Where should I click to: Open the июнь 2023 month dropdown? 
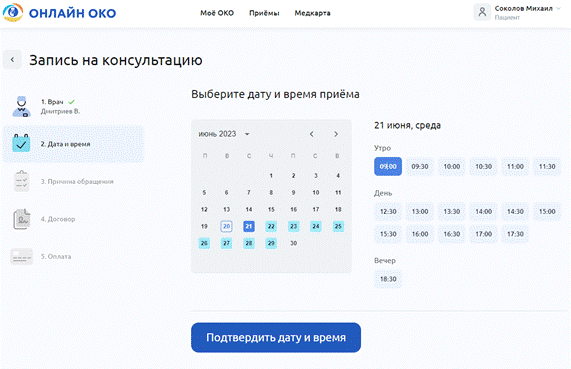pyautogui.click(x=247, y=134)
